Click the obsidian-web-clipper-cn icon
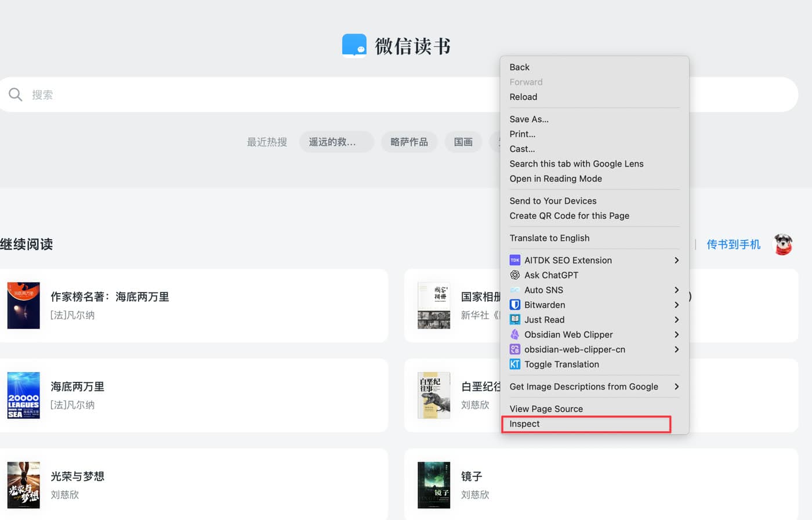The width and height of the screenshot is (812, 520). 514,349
